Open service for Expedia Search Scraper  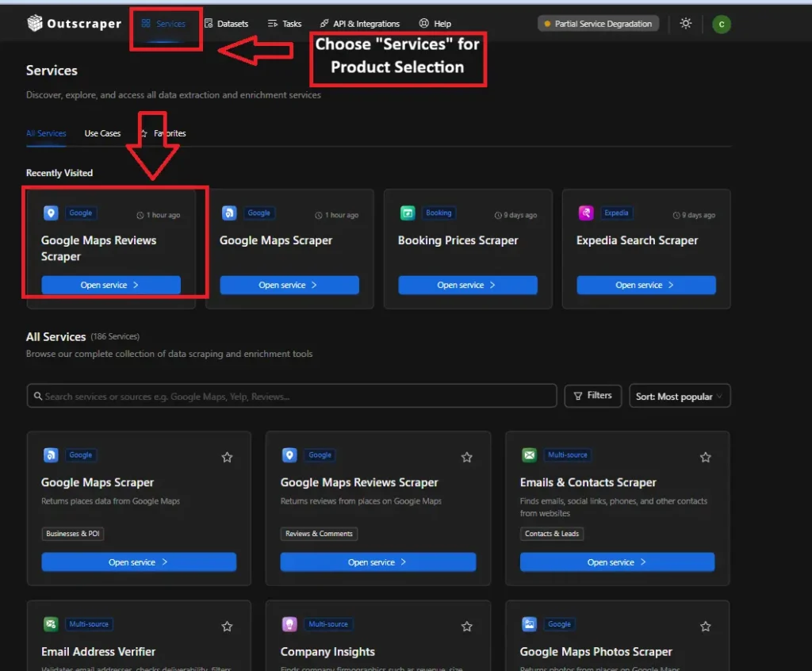click(646, 285)
